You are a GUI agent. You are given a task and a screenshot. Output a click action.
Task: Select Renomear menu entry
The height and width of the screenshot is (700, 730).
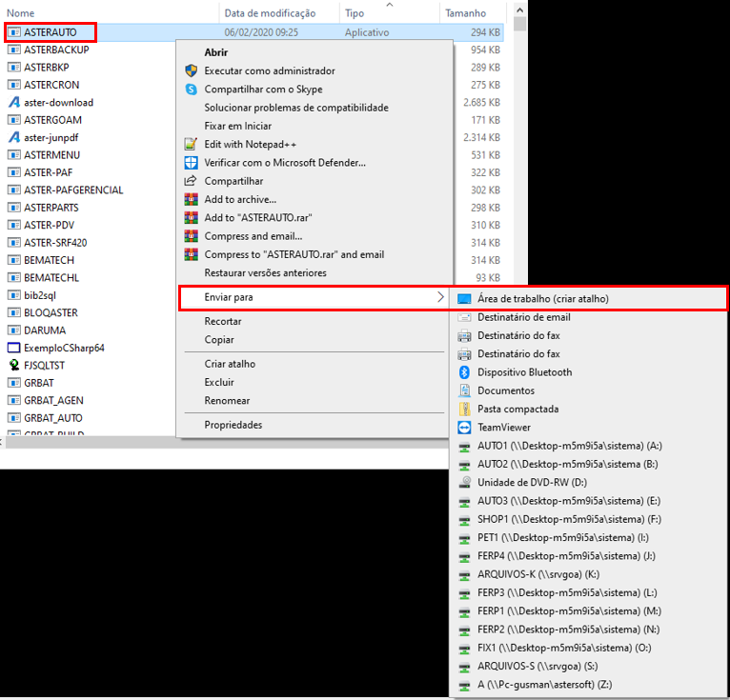(x=314, y=400)
